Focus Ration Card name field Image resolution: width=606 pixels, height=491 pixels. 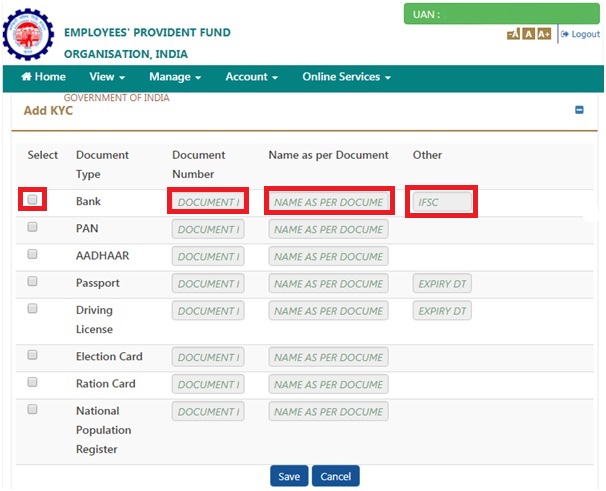(329, 384)
